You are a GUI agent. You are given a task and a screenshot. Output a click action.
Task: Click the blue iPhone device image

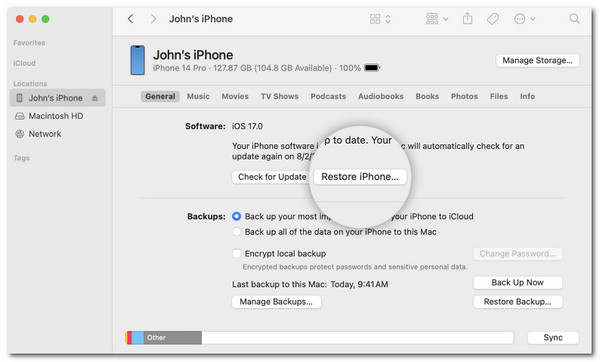point(138,60)
